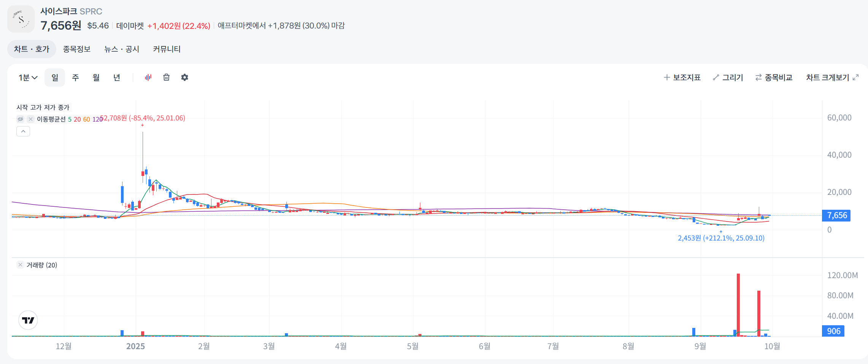Viewport: 868px width, 364px height.
Task: Click the 10월 label on time axis
Action: pos(772,346)
